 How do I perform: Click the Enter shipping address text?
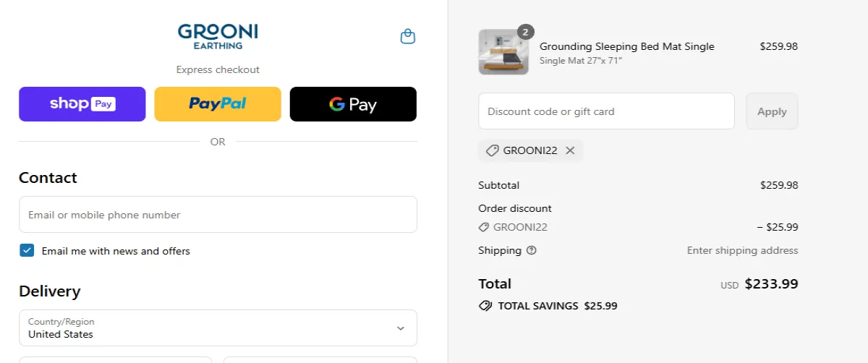pos(742,250)
